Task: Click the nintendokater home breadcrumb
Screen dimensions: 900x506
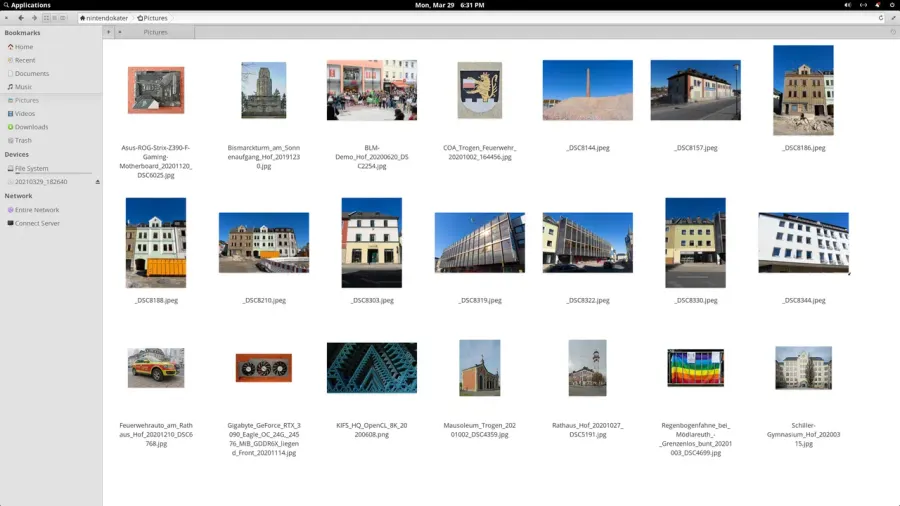Action: pyautogui.click(x=104, y=18)
